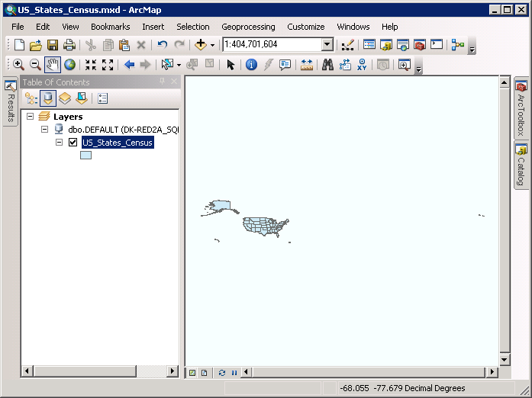The height and width of the screenshot is (398, 532).
Task: Open the Geoprocessing menu
Action: click(x=248, y=27)
